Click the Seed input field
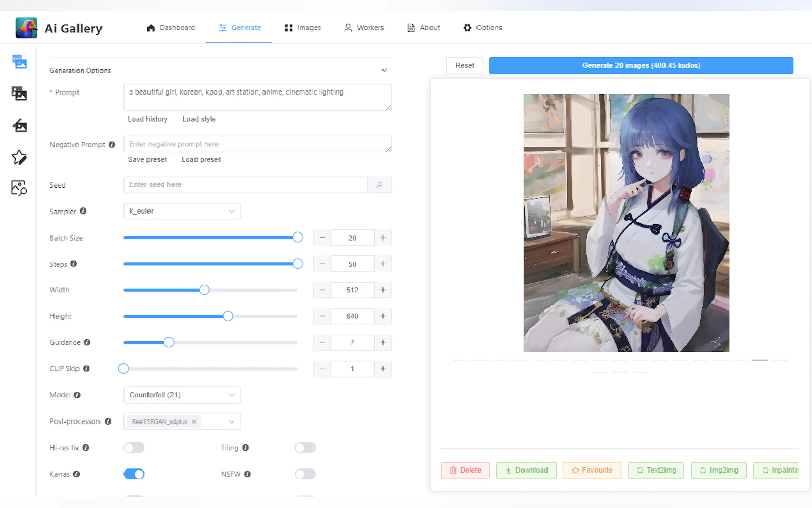Image resolution: width=812 pixels, height=508 pixels. 245,185
